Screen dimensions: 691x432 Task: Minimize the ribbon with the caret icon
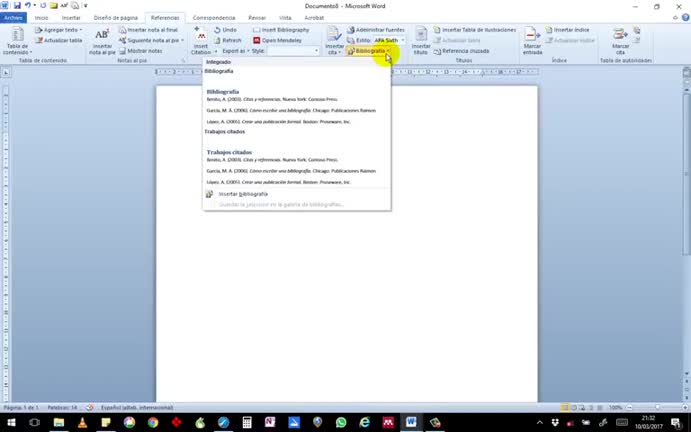pos(676,18)
